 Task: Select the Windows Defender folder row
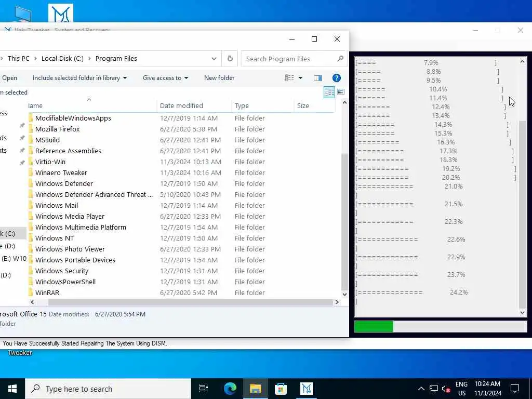(181, 183)
